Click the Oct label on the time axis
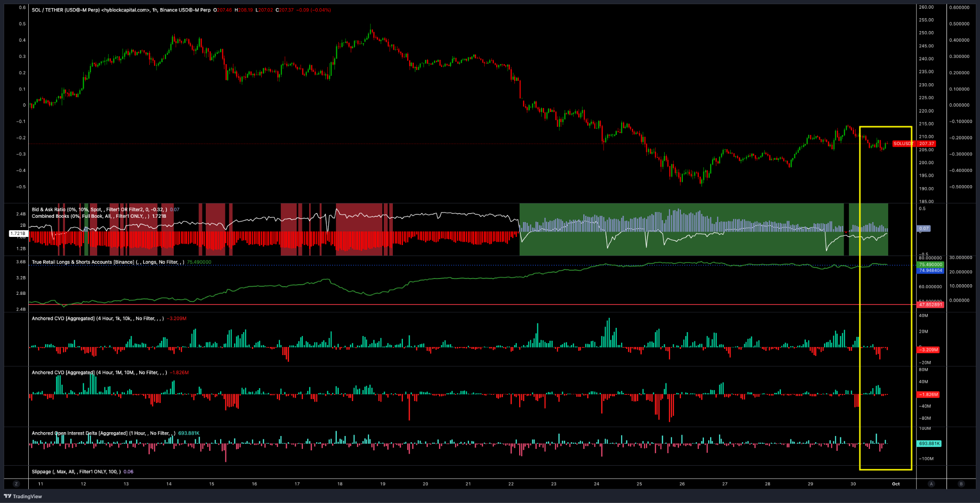Image resolution: width=980 pixels, height=503 pixels. point(896,484)
